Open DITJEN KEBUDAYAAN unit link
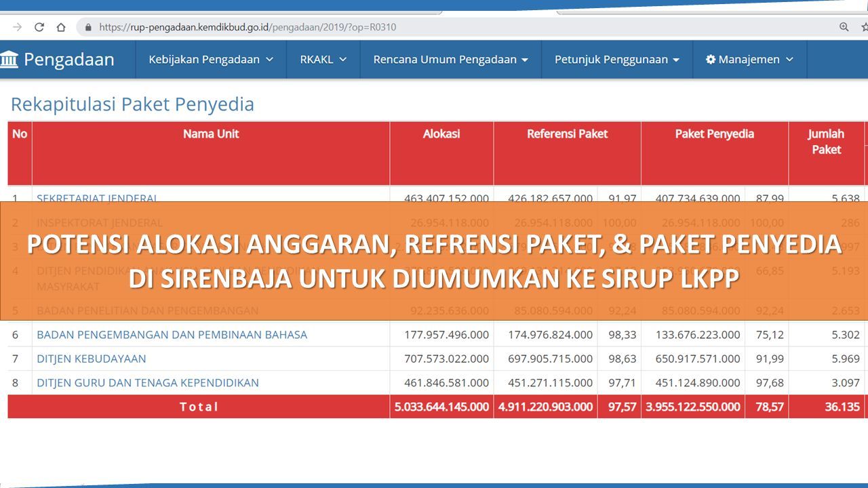This screenshot has width=868, height=488. pyautogui.click(x=92, y=359)
